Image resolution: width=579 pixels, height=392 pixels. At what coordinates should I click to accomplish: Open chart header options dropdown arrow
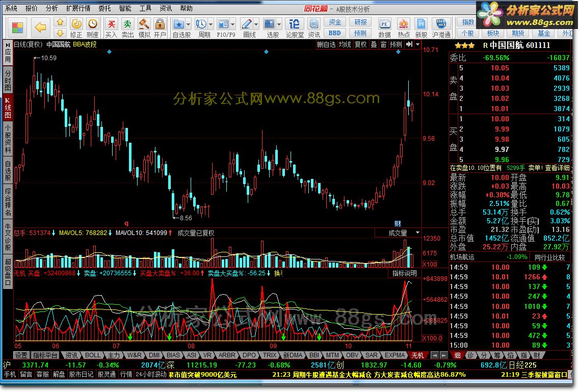[417, 44]
